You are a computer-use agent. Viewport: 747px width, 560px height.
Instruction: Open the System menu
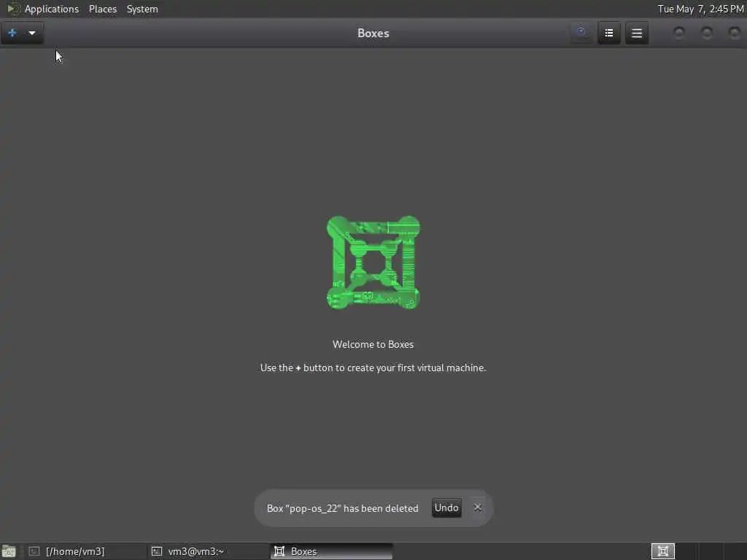point(142,9)
